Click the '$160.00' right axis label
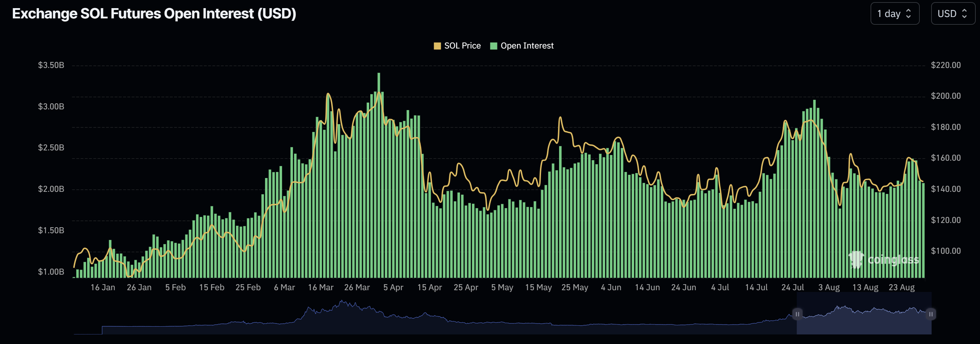The width and height of the screenshot is (980, 344). tap(946, 158)
